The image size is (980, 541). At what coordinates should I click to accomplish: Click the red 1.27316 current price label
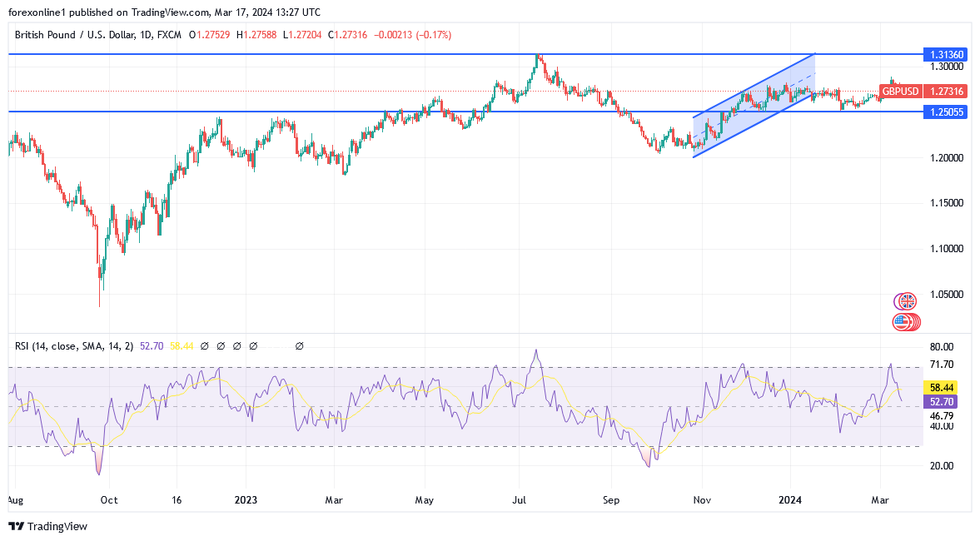click(945, 92)
